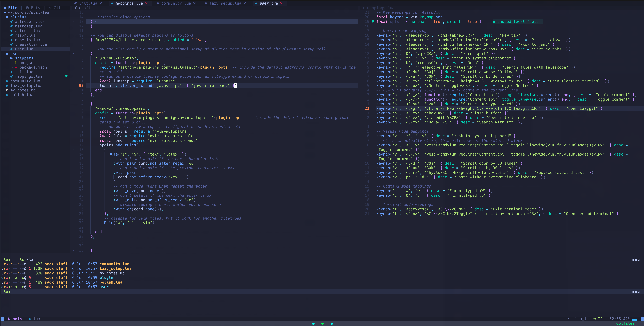644x326 pixels.
Task: Switch to the File source tab in Neo-tree
Action: tap(11, 8)
